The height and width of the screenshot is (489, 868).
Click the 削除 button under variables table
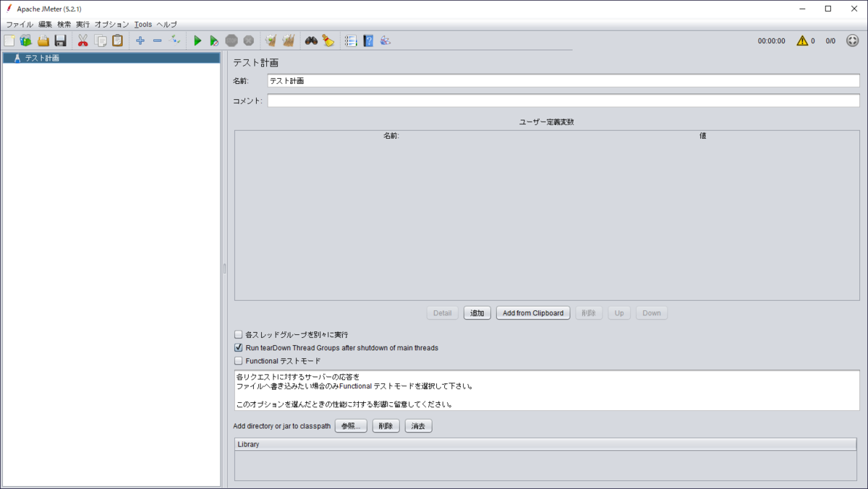tap(589, 313)
